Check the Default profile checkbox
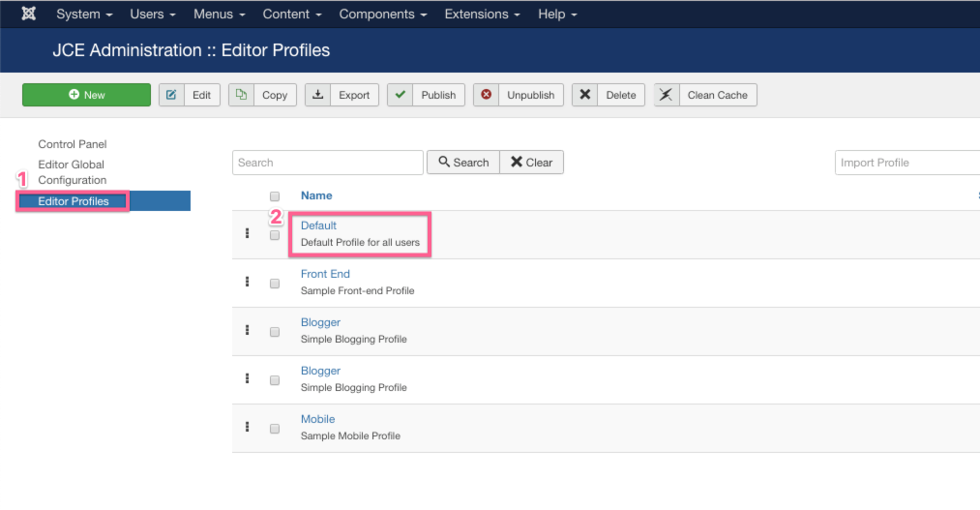Image resolution: width=980 pixels, height=510 pixels. (275, 235)
